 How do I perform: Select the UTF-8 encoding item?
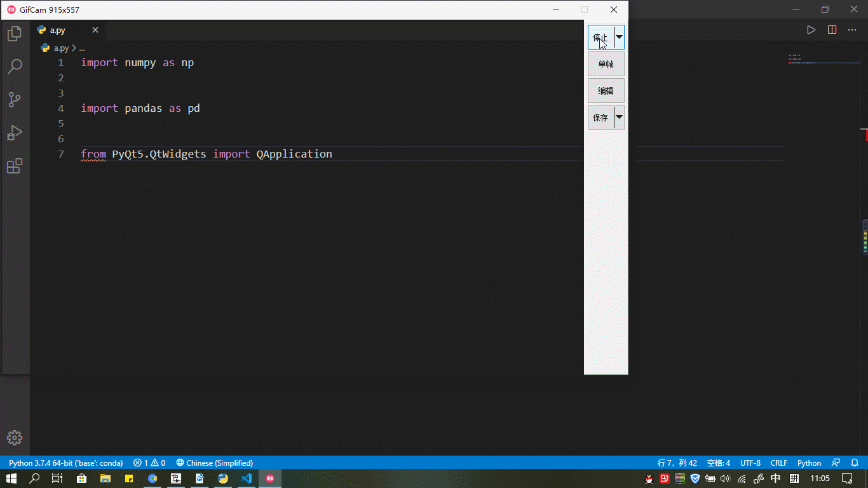click(750, 463)
